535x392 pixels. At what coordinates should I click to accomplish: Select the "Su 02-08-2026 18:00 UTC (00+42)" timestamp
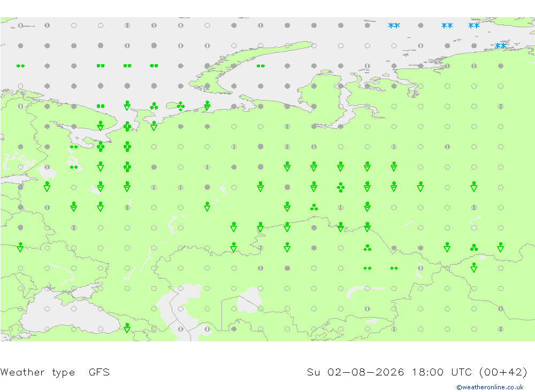pyautogui.click(x=417, y=372)
